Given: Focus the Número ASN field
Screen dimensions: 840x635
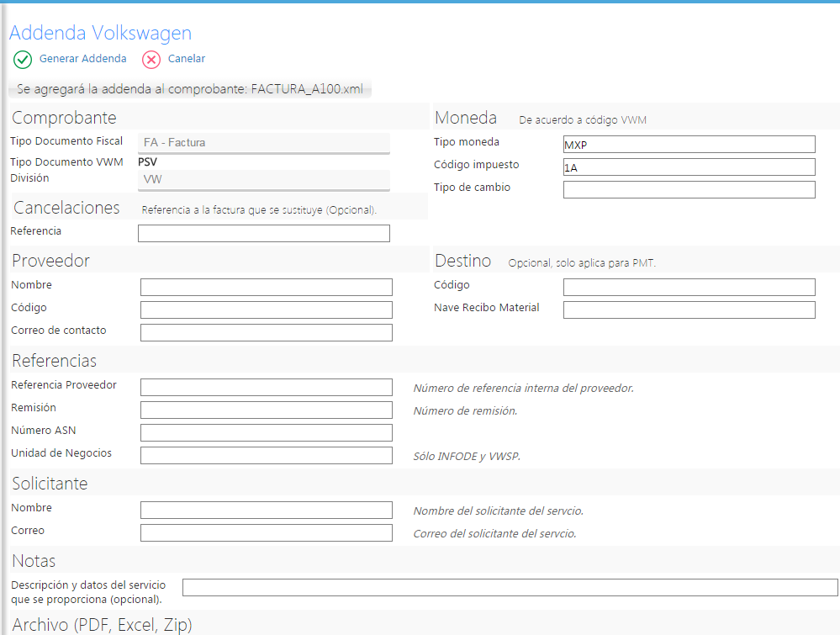Looking at the screenshot, I should pos(266,433).
